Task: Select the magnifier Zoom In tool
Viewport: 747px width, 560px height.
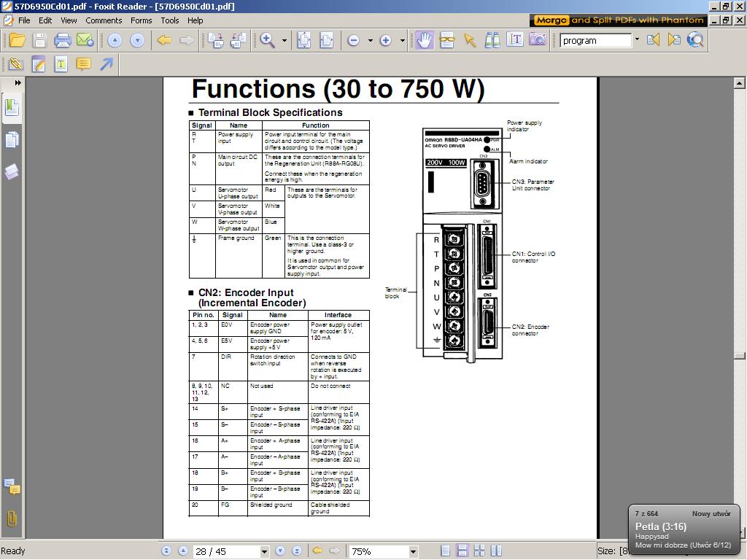Action: [267, 41]
